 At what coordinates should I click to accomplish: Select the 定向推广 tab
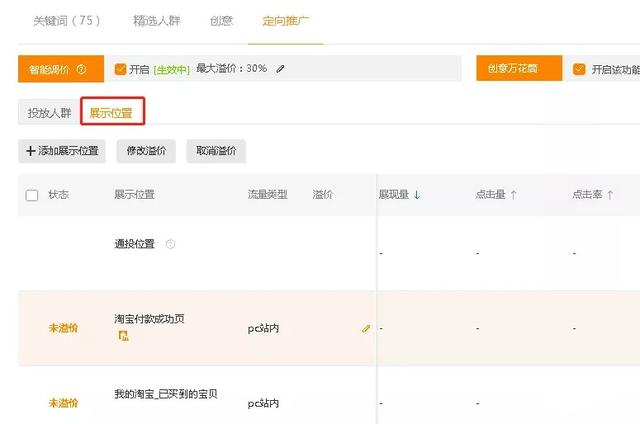tap(285, 20)
